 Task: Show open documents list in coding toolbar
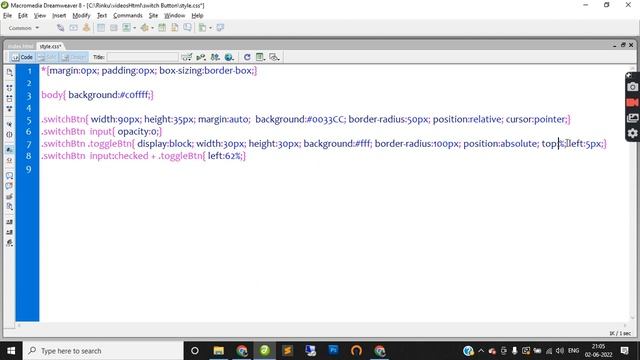9,72
